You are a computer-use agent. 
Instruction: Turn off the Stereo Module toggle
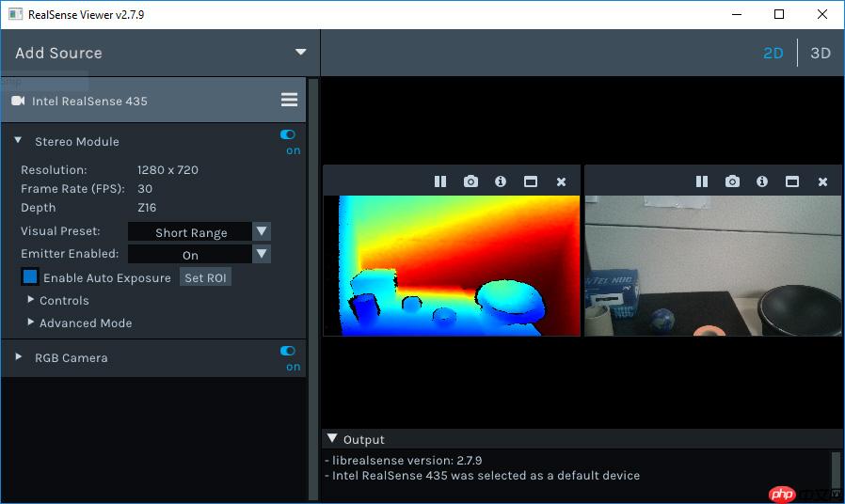288,134
